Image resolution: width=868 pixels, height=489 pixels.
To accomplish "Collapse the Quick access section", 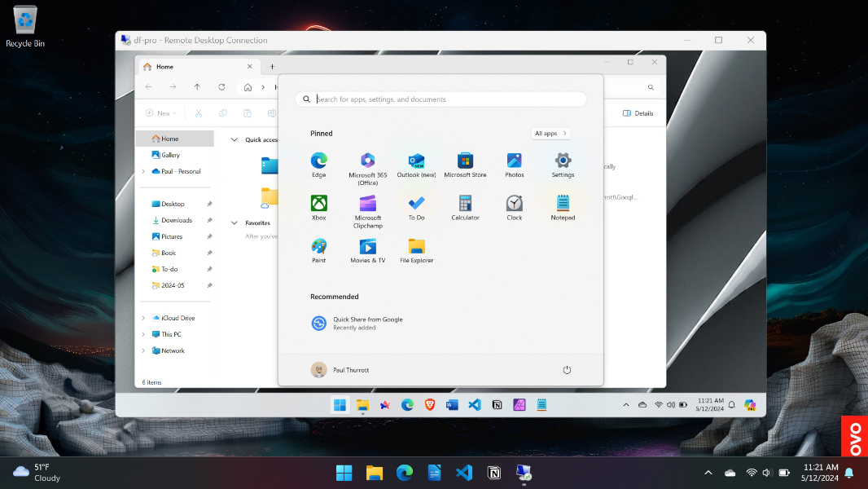I will (x=235, y=139).
